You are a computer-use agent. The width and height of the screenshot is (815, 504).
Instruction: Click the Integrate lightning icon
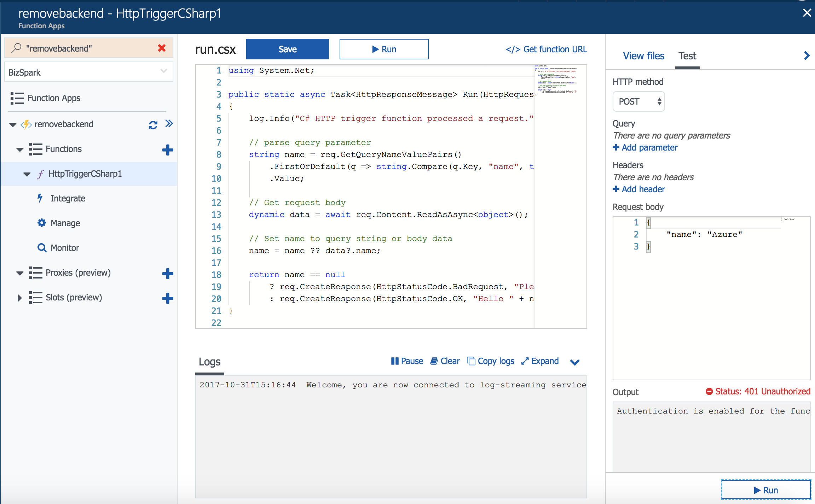click(x=40, y=198)
